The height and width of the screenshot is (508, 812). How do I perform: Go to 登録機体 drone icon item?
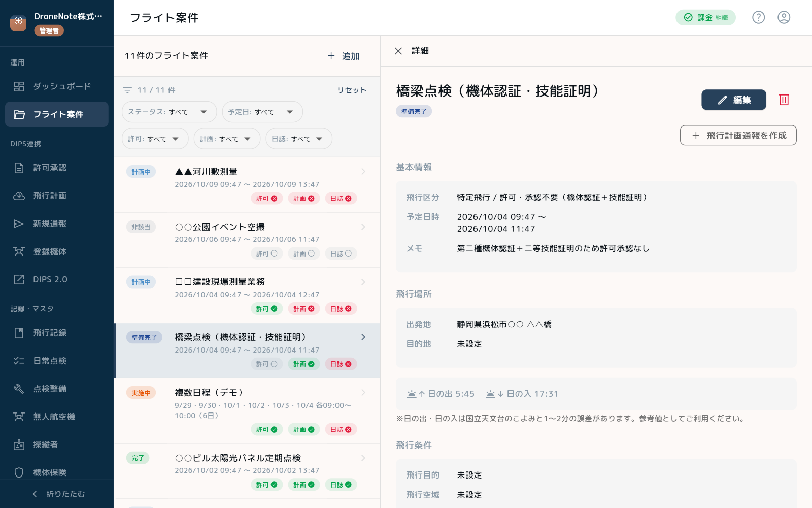point(57,251)
